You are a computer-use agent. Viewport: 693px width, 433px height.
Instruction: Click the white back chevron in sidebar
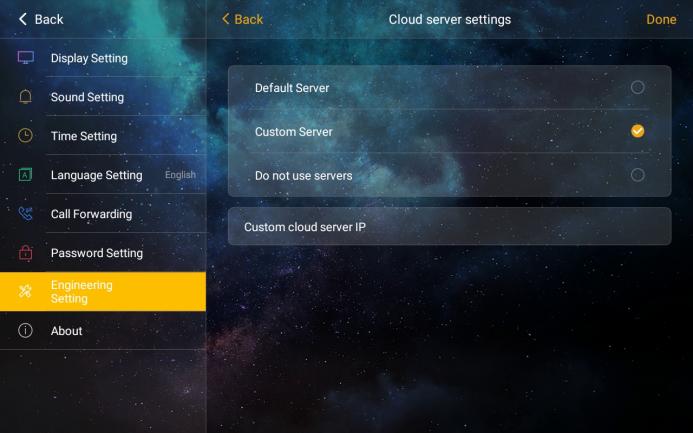coord(23,19)
